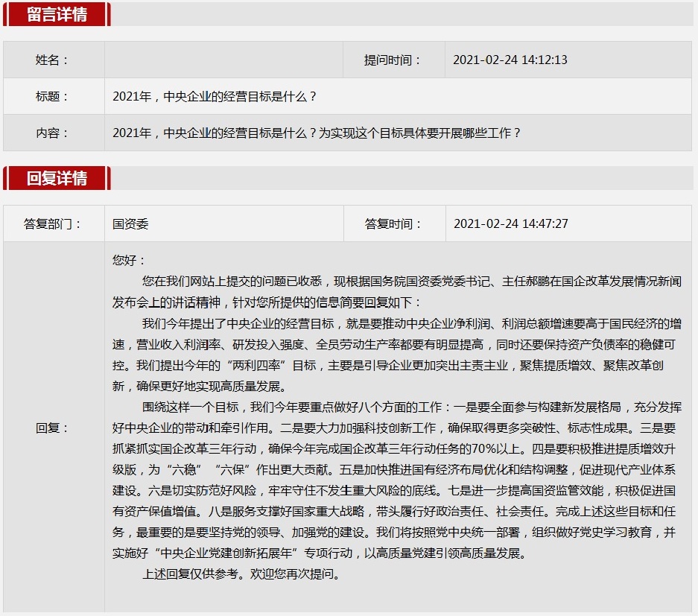Image resolution: width=698 pixels, height=616 pixels.
Task: Click the red 留言详情 section header
Action: coord(57,14)
